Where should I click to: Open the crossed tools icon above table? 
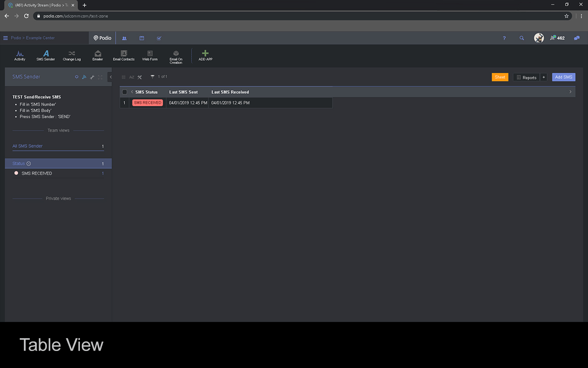coord(140,77)
